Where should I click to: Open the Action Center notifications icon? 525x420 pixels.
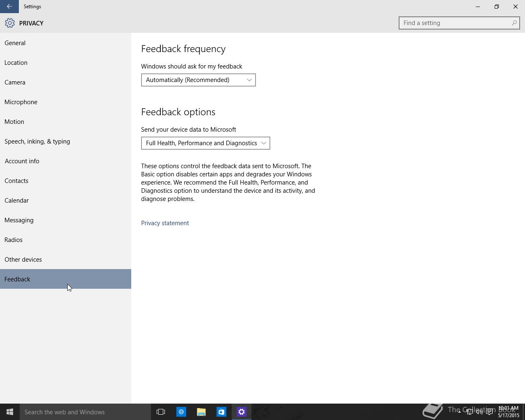[489, 412]
